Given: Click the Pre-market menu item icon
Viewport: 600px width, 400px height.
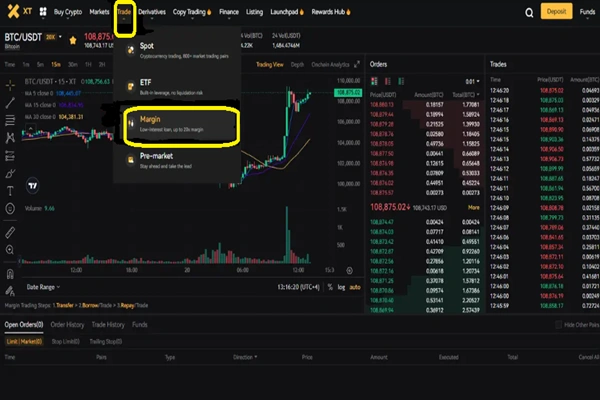Looking at the screenshot, I should pyautogui.click(x=131, y=160).
